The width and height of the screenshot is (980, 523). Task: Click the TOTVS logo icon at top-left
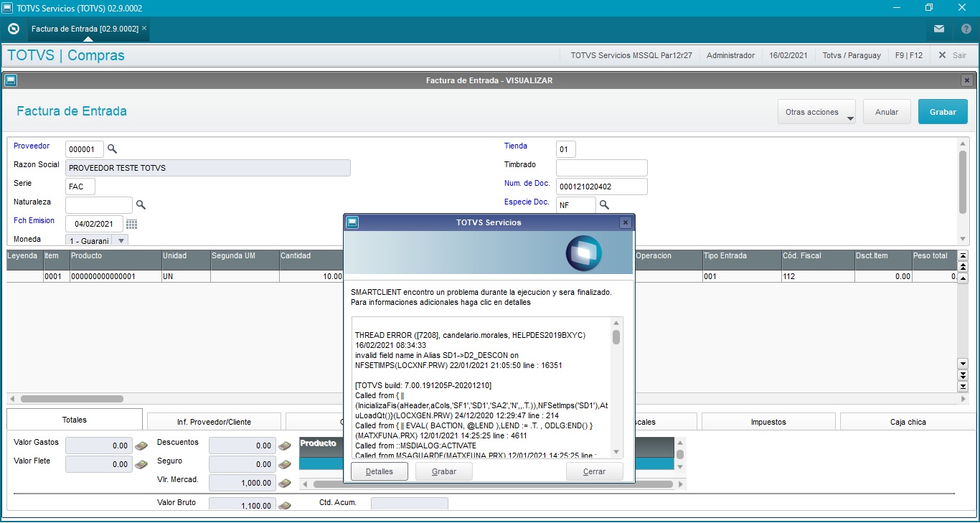pos(13,29)
